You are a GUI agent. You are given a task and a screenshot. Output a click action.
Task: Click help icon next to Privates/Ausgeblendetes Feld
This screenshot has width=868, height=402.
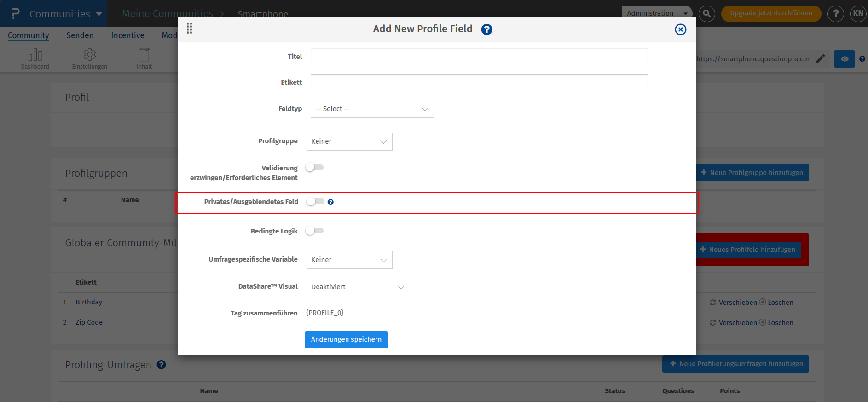pos(330,202)
